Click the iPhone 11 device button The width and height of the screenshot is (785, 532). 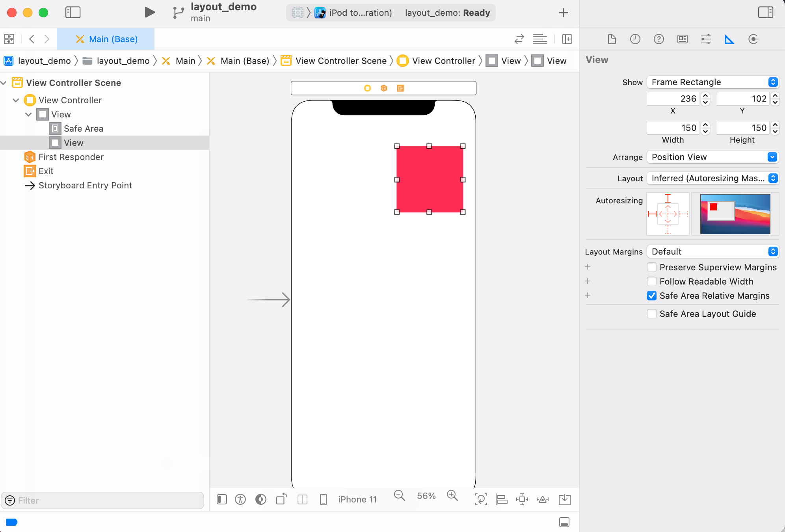357,500
